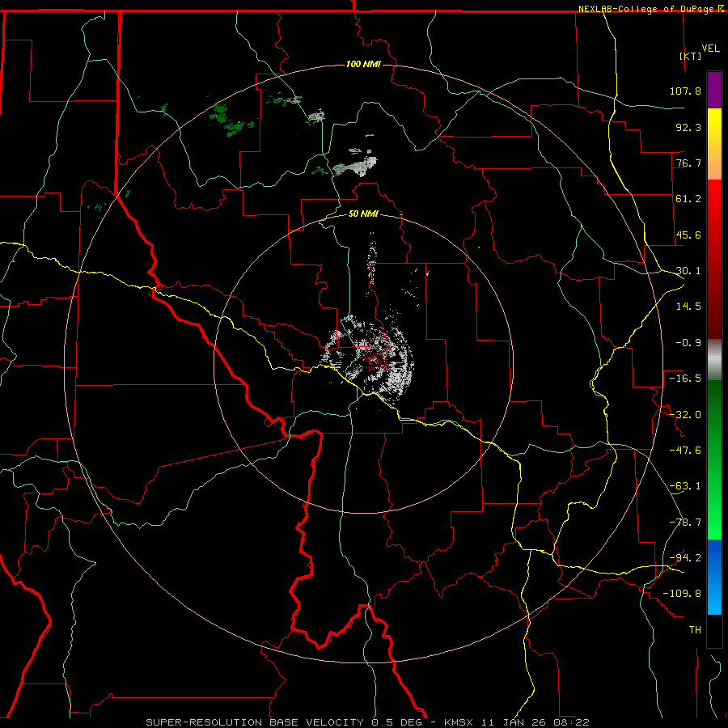
Task: Click the yellow-orange color bar segment
Action: 714,144
